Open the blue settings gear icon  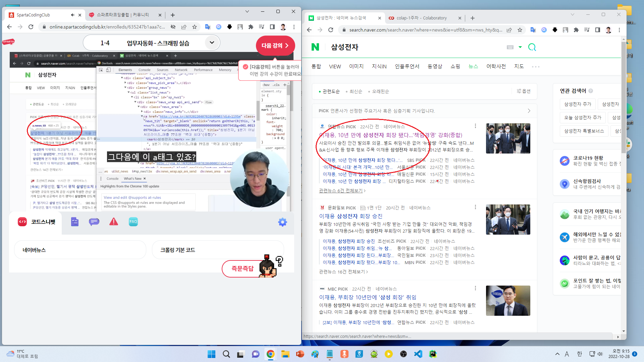[282, 222]
